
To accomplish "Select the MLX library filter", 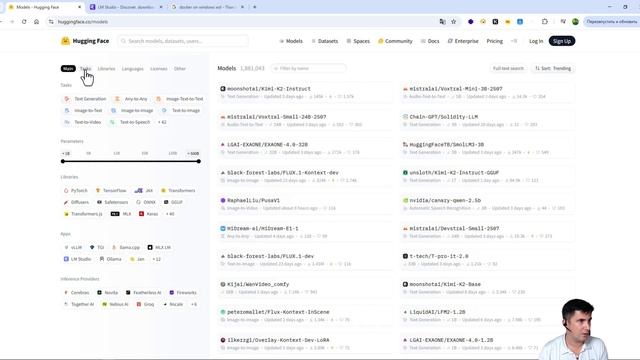I will click(121, 214).
